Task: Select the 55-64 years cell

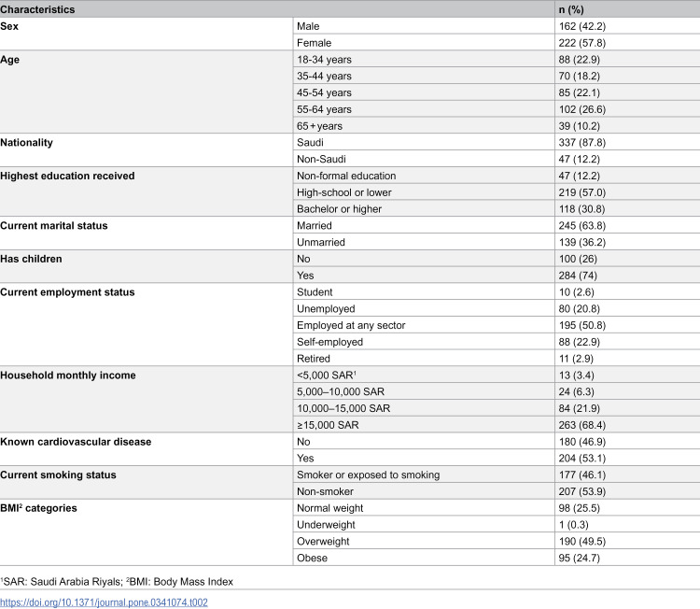Action: tap(324, 109)
